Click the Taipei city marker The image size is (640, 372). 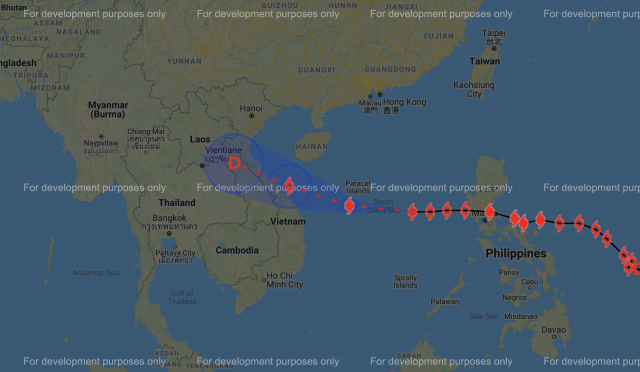click(494, 49)
